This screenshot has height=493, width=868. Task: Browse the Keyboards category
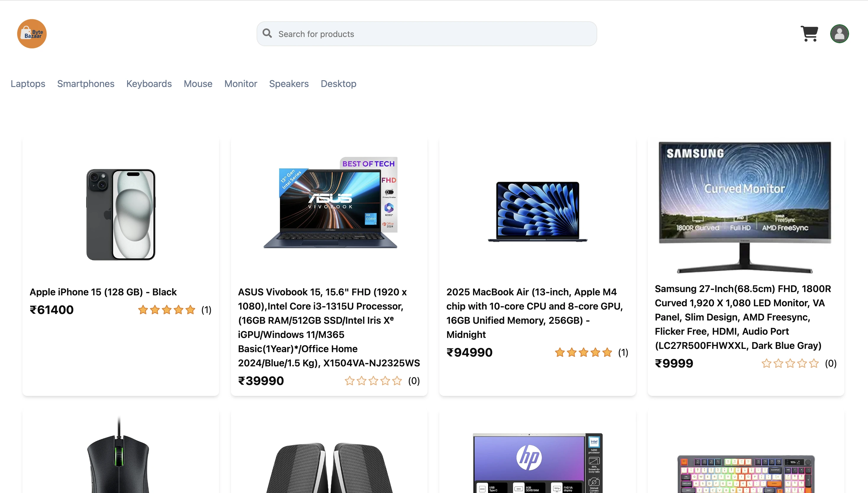pos(149,84)
